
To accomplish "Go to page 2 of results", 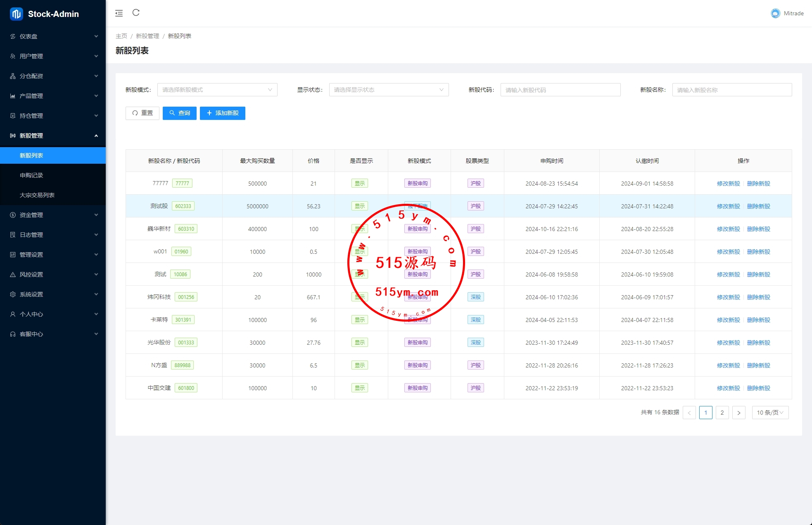I will tap(722, 413).
